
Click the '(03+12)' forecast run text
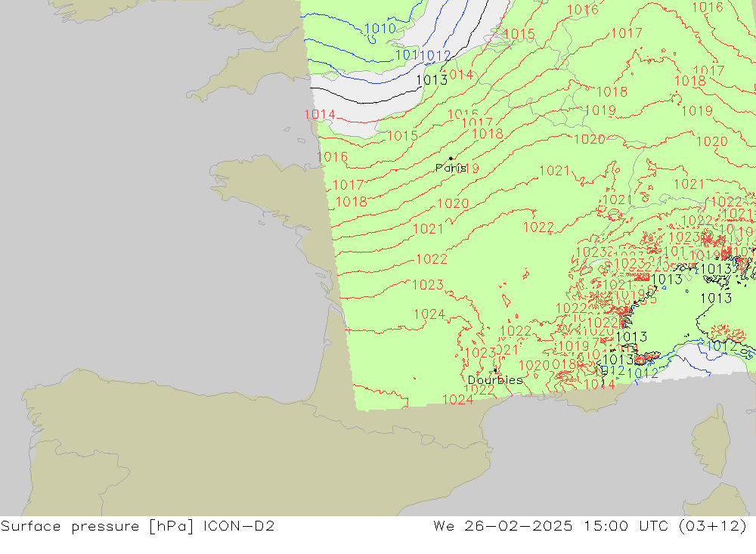tap(713, 525)
